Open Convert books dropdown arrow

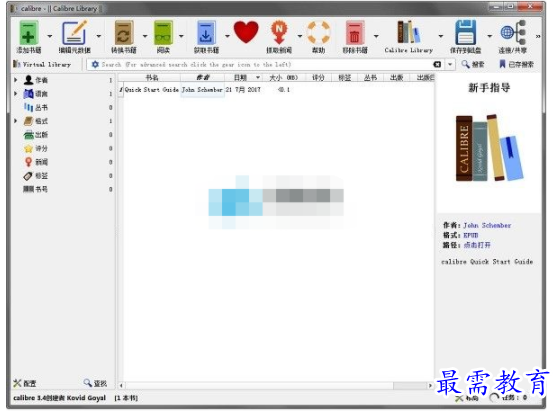[x=144, y=36]
